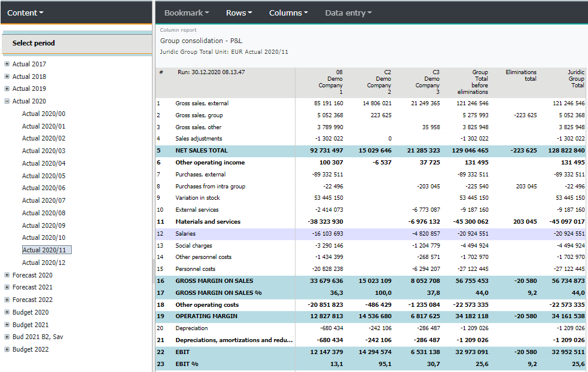Expand the Budget 2020 tree node

click(x=7, y=312)
